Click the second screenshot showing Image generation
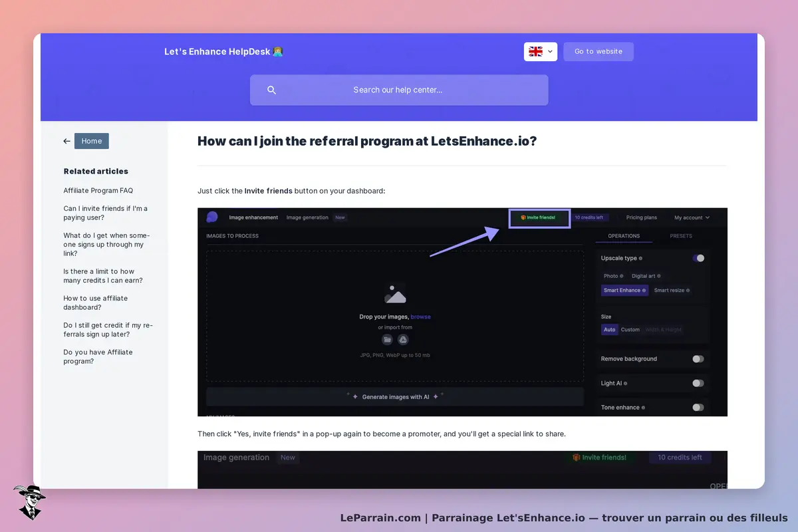The width and height of the screenshot is (798, 532). pos(462,469)
